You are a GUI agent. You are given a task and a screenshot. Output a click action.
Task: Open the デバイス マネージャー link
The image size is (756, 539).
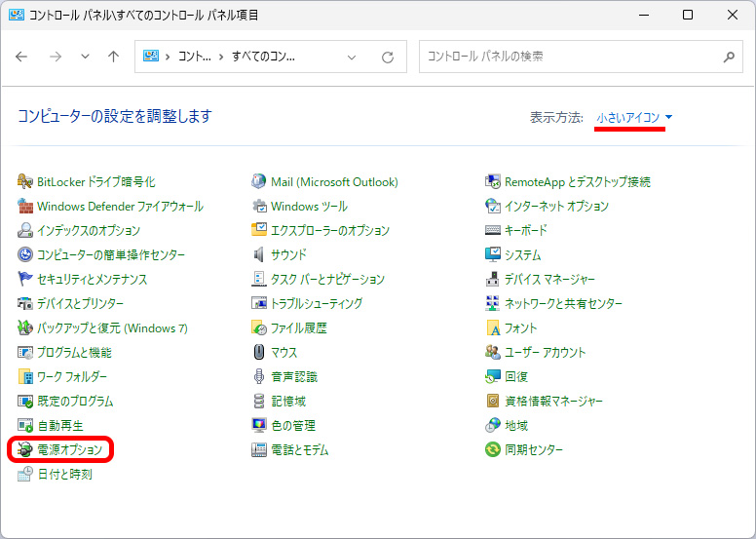tap(549, 280)
